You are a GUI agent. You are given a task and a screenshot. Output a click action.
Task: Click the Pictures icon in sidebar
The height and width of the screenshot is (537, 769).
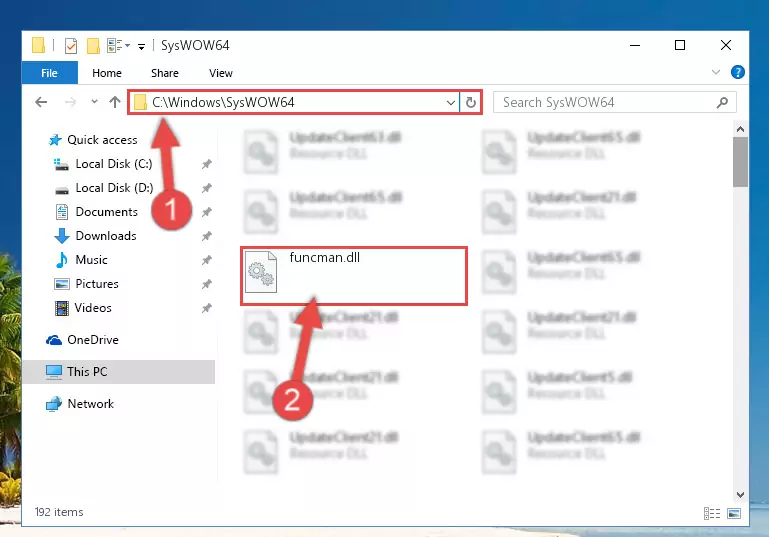point(62,284)
